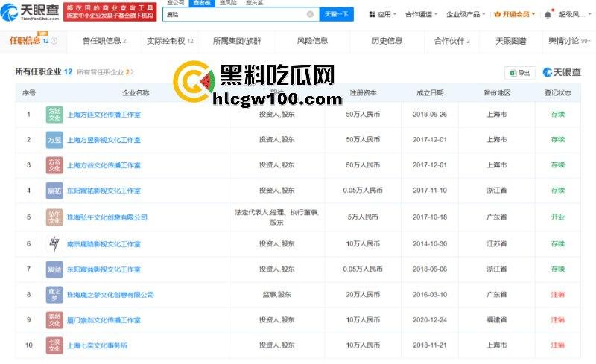Click the Excel icon on the 导出 button
This screenshot has height=364, width=596.
click(513, 73)
